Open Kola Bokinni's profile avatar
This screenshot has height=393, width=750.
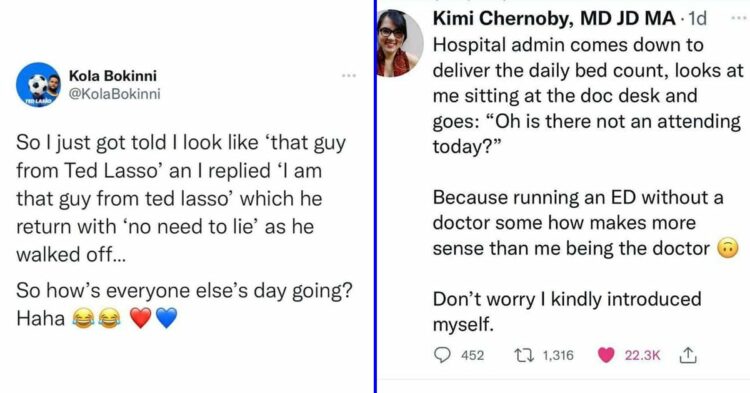pos(38,85)
